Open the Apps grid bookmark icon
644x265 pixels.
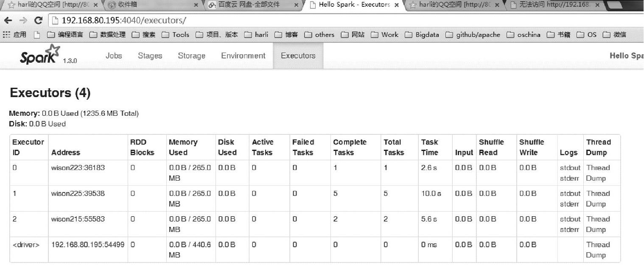(x=7, y=35)
